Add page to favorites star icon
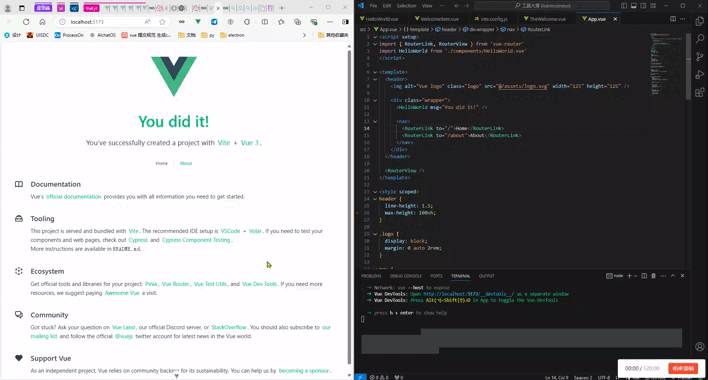The image size is (708, 380). (162, 22)
